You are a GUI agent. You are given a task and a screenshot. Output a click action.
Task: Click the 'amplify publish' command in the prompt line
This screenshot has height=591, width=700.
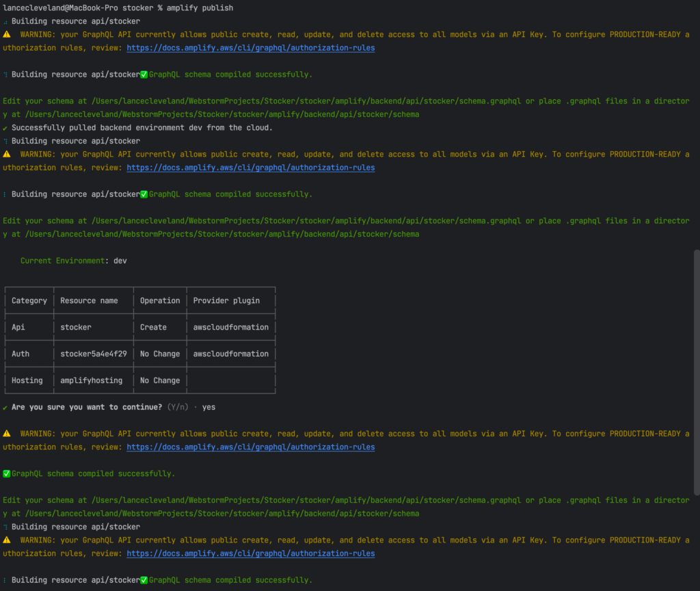click(200, 8)
